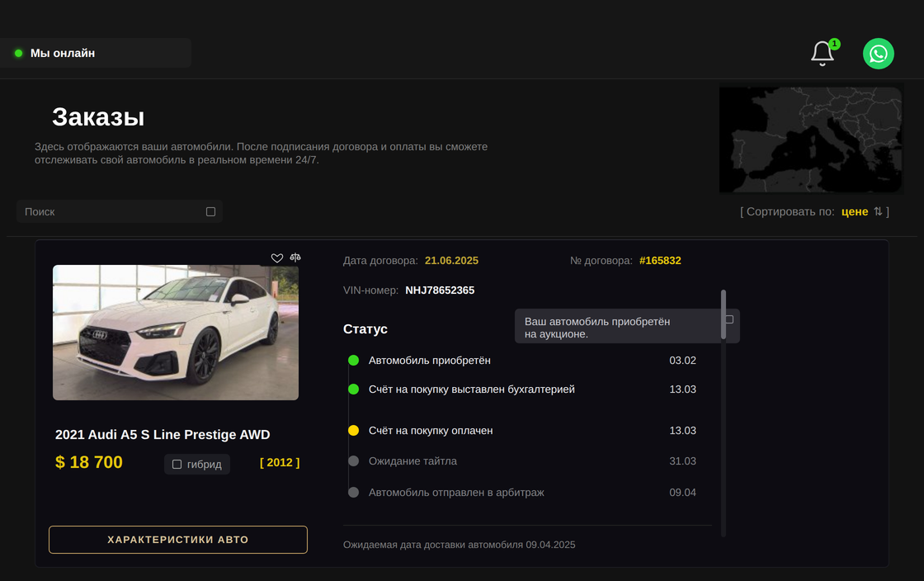The image size is (924, 581).
Task: Click the notification badge showing 1
Action: (x=834, y=44)
